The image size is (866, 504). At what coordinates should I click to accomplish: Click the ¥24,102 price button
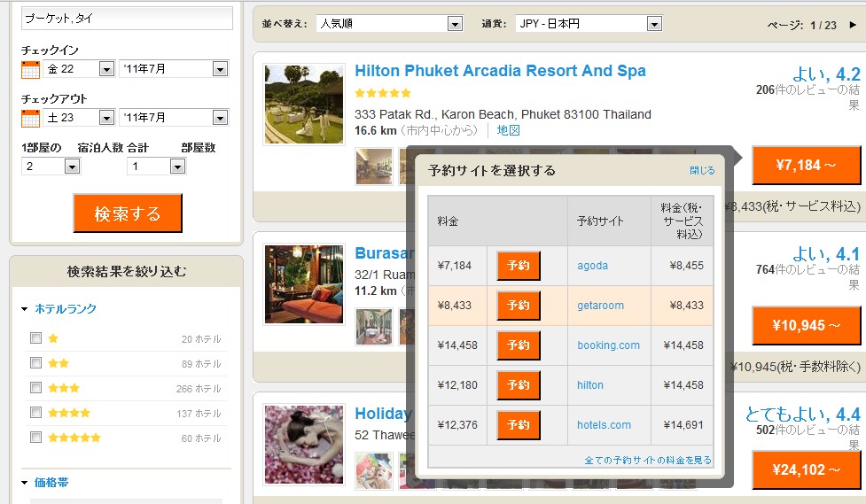(805, 470)
